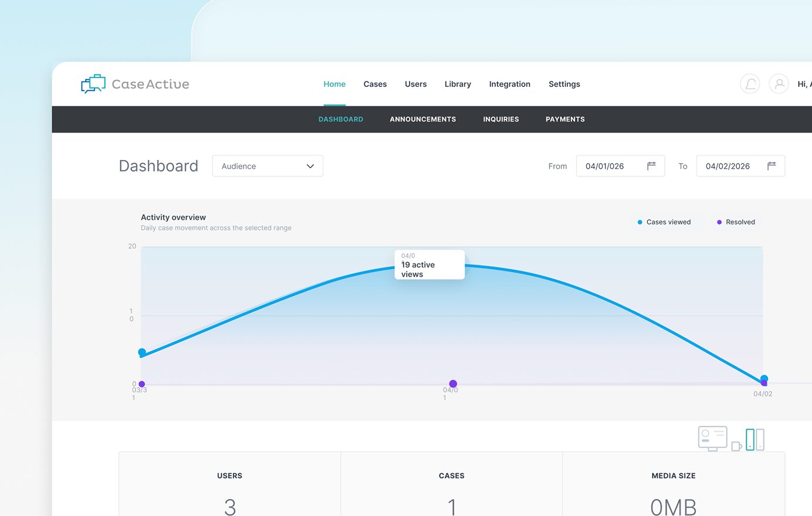Image resolution: width=812 pixels, height=516 pixels.
Task: Open the Settings page link
Action: pos(564,84)
